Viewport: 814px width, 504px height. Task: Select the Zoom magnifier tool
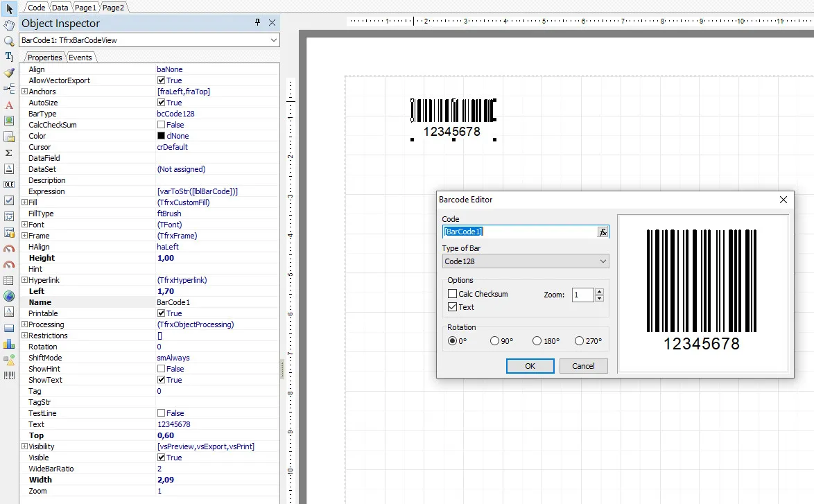click(9, 41)
